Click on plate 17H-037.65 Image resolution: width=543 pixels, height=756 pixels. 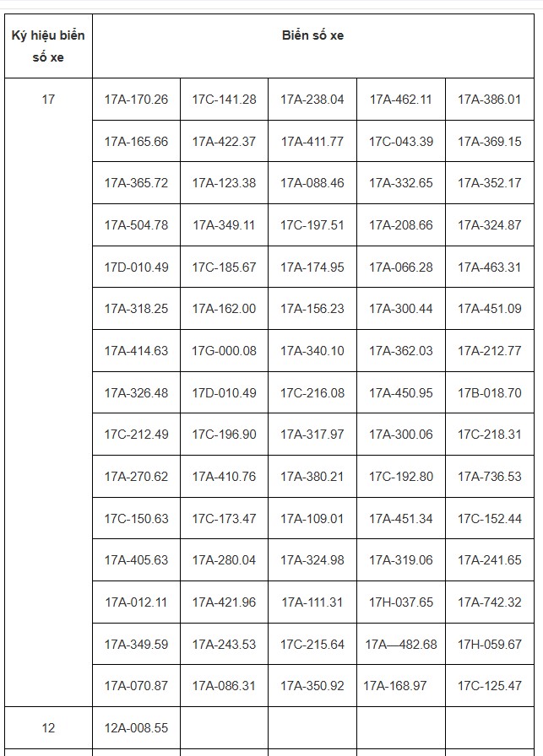coord(401,602)
